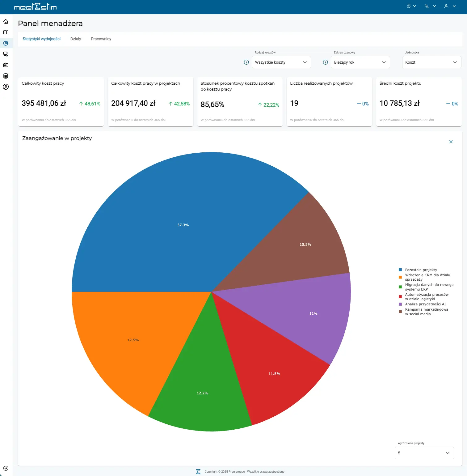
Task: Toggle 'Kampania marketingowa w social media' legend entry
Action: click(x=426, y=312)
